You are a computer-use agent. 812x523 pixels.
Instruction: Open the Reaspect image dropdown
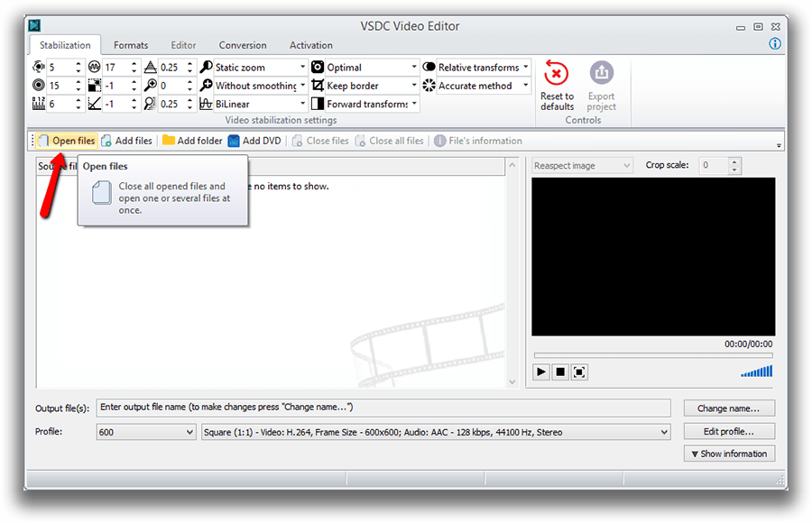[x=582, y=165]
